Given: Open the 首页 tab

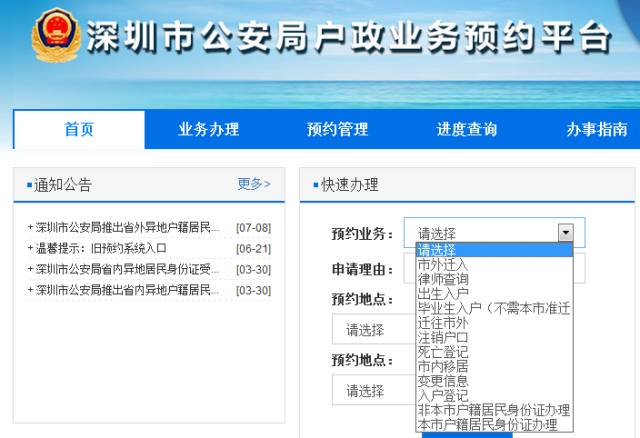Looking at the screenshot, I should coord(79,129).
